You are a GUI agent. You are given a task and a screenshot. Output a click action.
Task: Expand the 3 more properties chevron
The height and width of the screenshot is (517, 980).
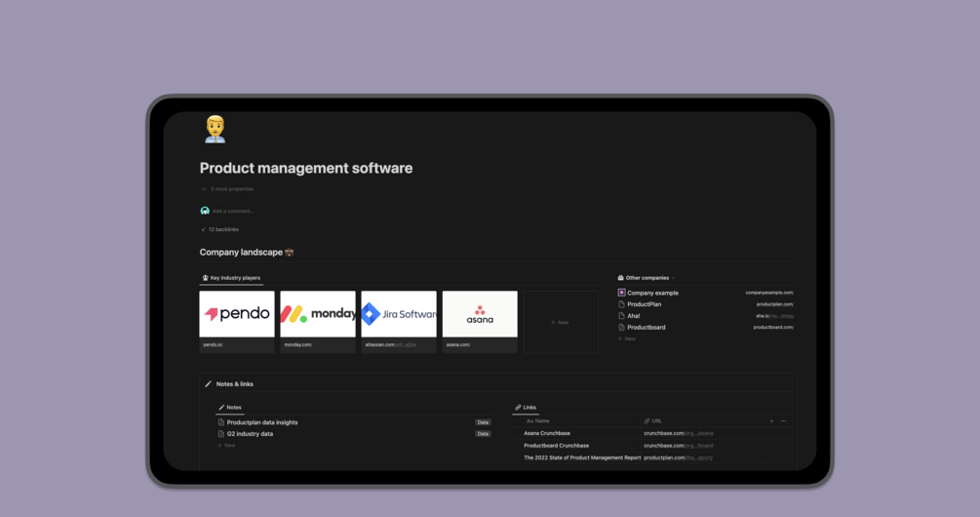(204, 189)
